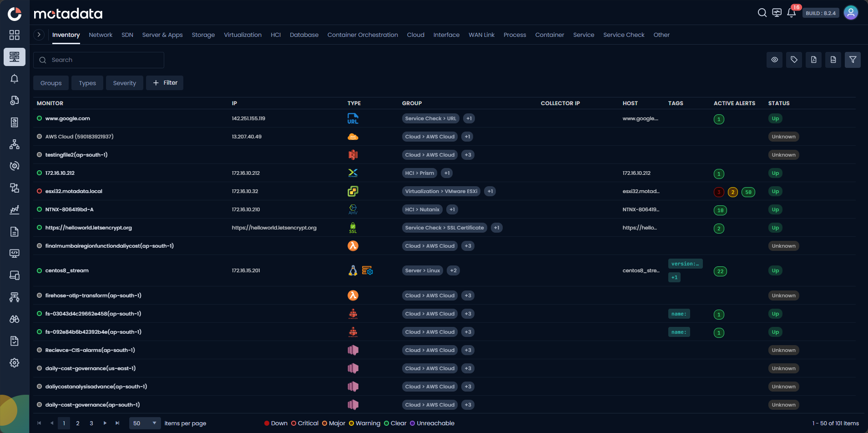The height and width of the screenshot is (433, 868).
Task: Click the ACTIVE ALERTS column header
Action: 734,103
